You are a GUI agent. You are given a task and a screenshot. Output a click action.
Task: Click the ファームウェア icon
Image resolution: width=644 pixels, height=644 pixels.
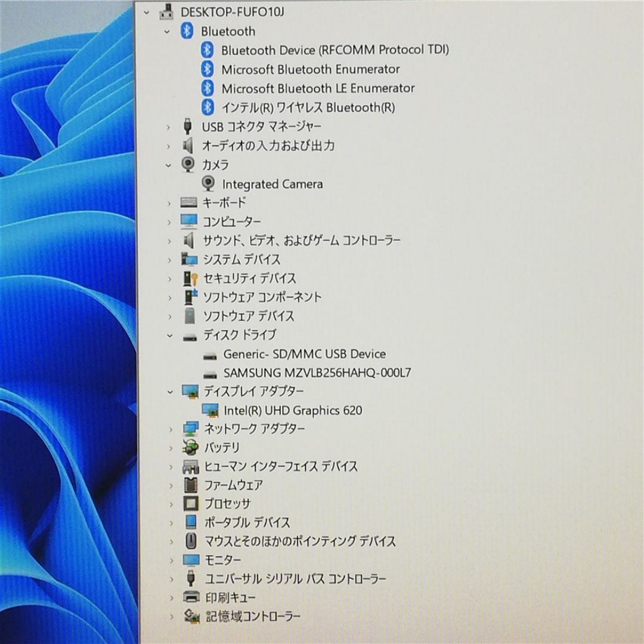191,485
